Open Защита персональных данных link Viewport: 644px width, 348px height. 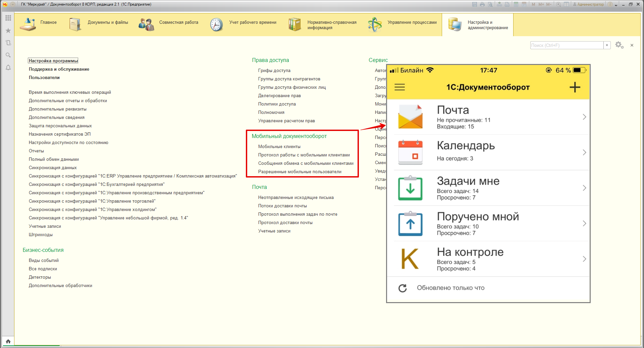(60, 126)
